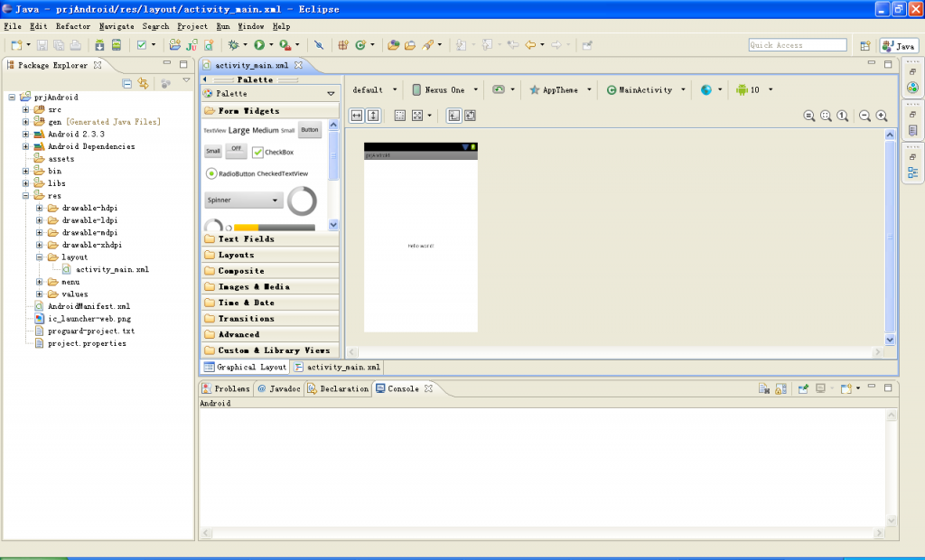Select the Button widget in palette
The width and height of the screenshot is (925, 560).
pyautogui.click(x=310, y=130)
